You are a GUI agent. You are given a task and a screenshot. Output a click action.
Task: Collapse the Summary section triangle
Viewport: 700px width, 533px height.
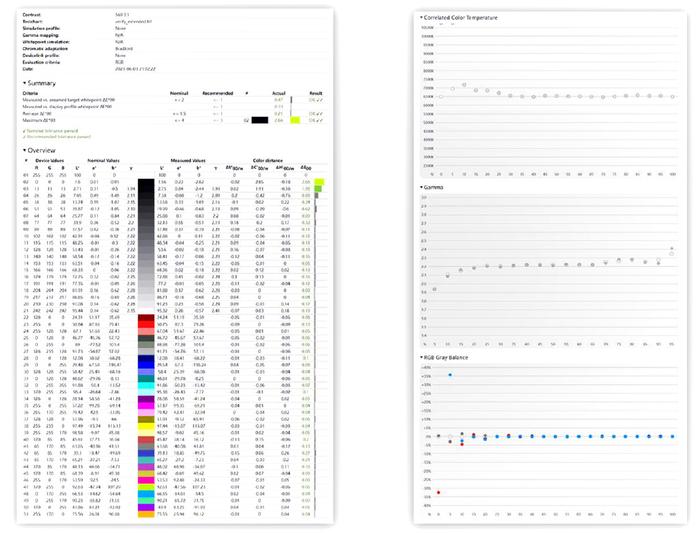[x=24, y=82]
